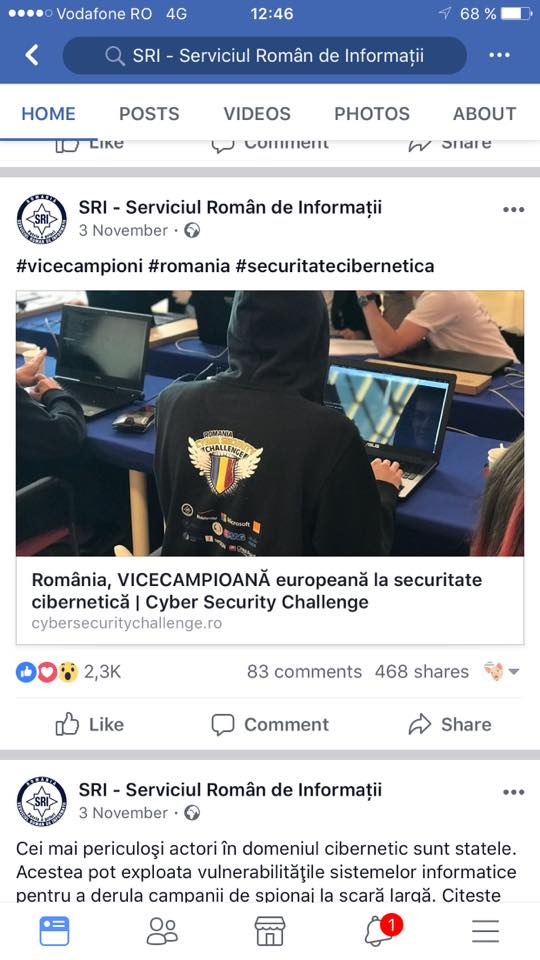This screenshot has height=960, width=540.
Task: Open options menu on second SRI post
Action: pos(513,792)
